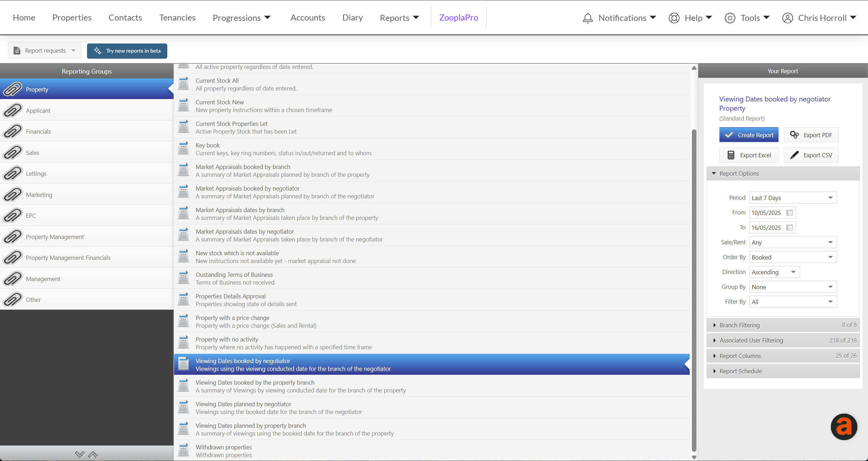Image resolution: width=868 pixels, height=461 pixels.
Task: Open the To date calendar picker
Action: (789, 227)
